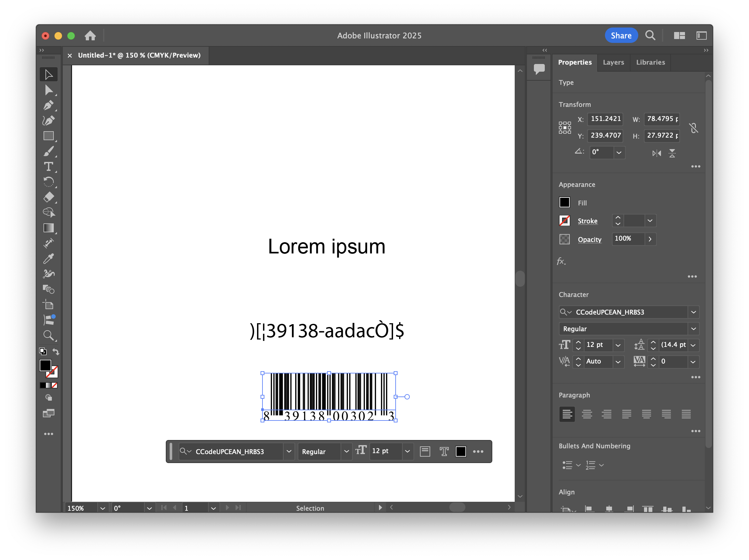749x560 pixels.
Task: Click the vertical canvas scrollbar thumb
Action: coord(520,278)
